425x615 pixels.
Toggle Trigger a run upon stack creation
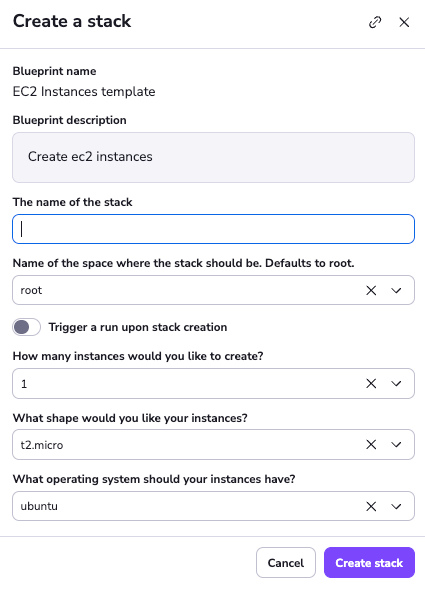[26, 327]
